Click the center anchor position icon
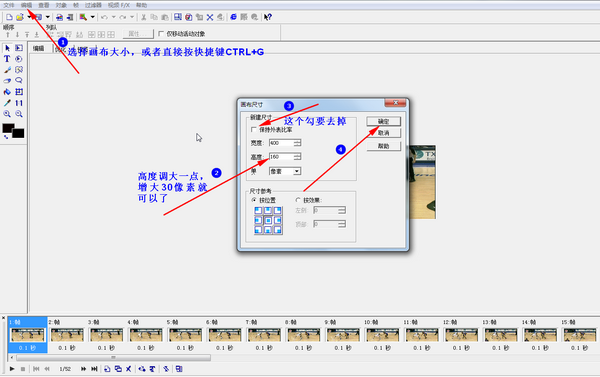This screenshot has width=600, height=377. (268, 220)
